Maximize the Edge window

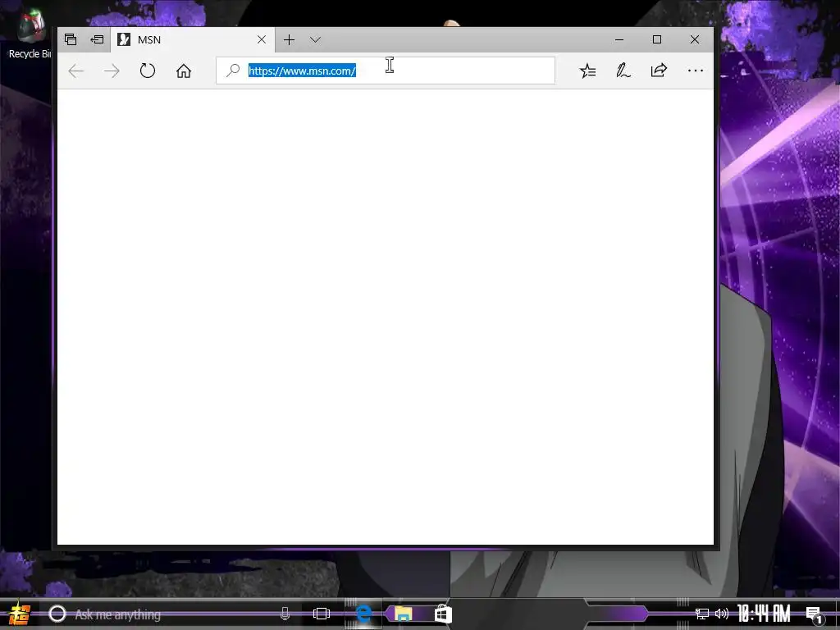coord(657,39)
